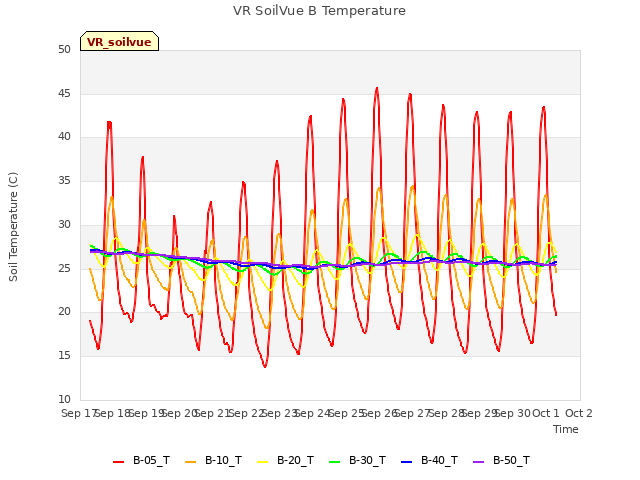Click the Sep 24 x-axis label
Viewport: 640px width, 480px height.
point(312,413)
